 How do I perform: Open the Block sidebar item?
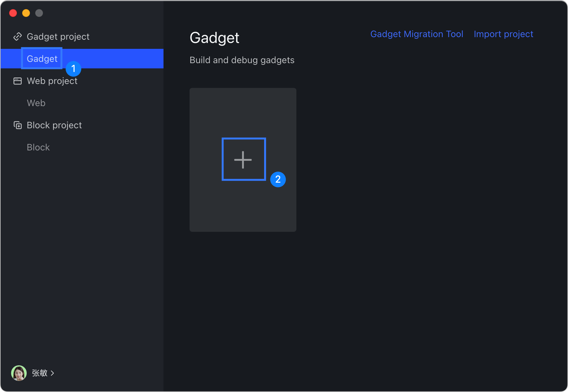pyautogui.click(x=38, y=147)
